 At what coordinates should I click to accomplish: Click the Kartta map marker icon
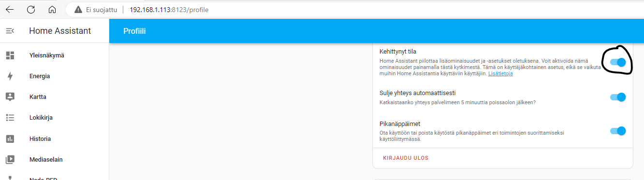(x=10, y=97)
